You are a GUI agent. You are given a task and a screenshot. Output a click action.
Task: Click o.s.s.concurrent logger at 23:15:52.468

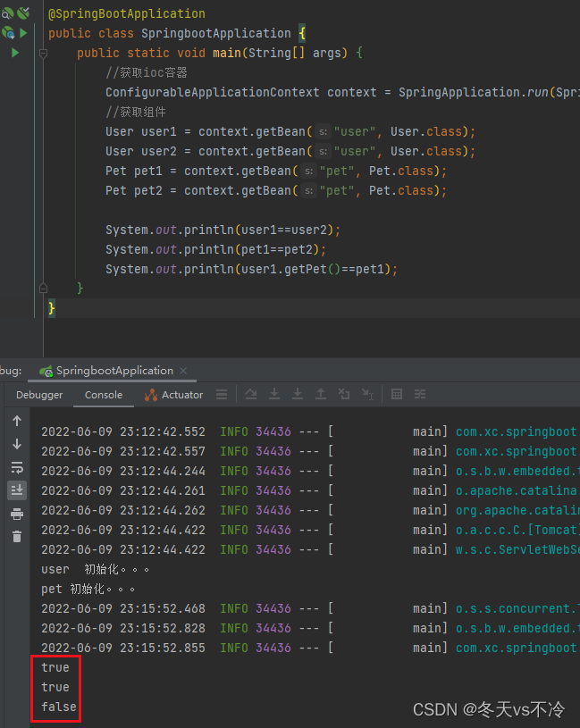tap(517, 608)
